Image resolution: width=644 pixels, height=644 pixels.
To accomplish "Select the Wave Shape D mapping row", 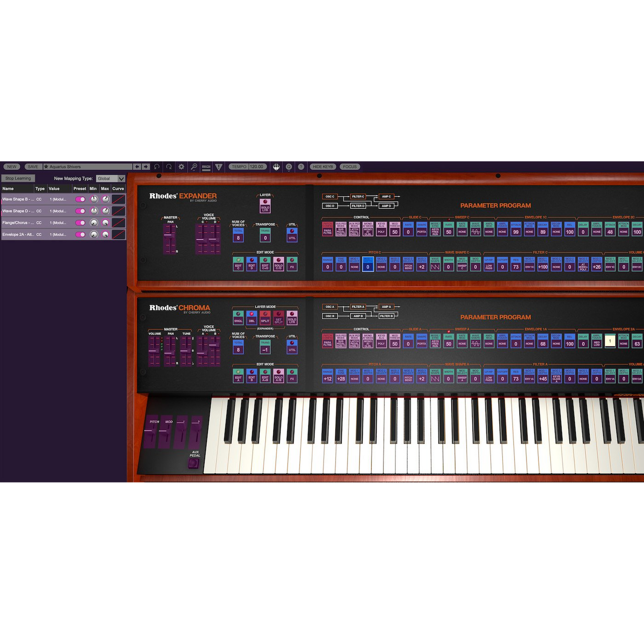I will (18, 211).
